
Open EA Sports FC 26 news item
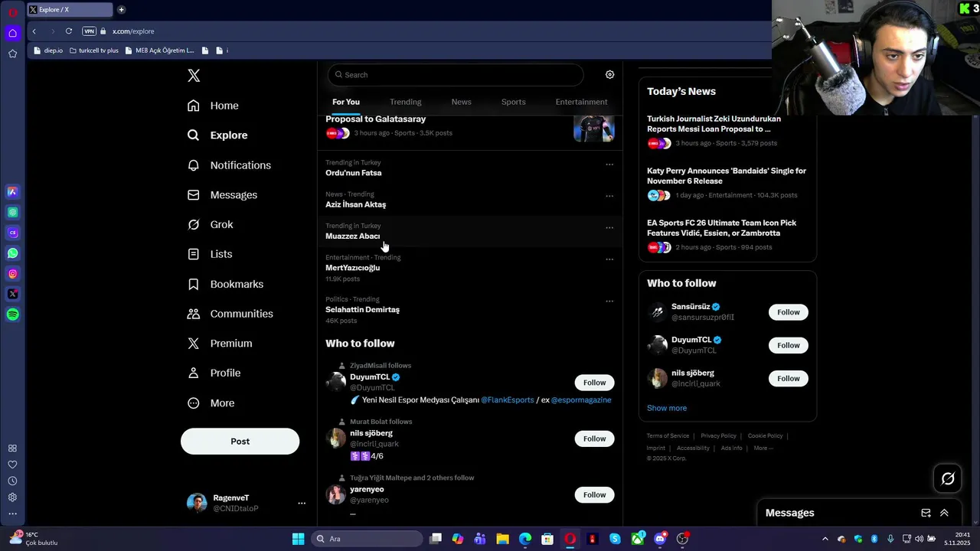pyautogui.click(x=727, y=236)
